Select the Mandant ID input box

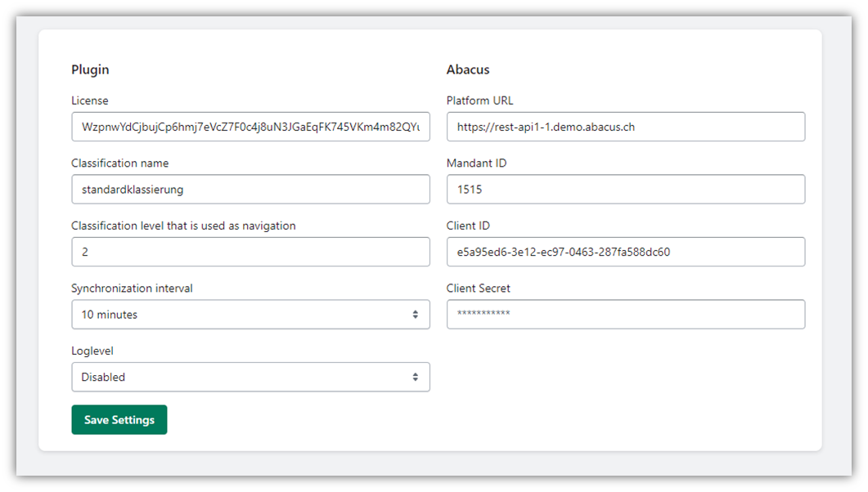point(625,189)
